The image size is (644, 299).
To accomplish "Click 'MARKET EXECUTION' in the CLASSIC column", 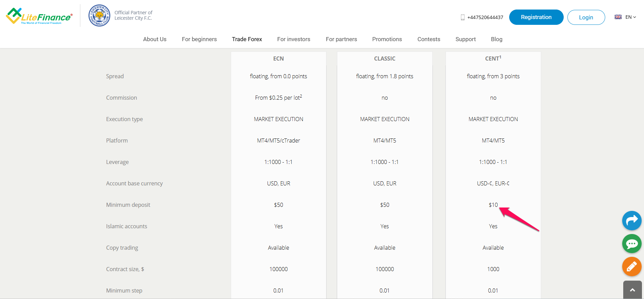I will (x=385, y=119).
